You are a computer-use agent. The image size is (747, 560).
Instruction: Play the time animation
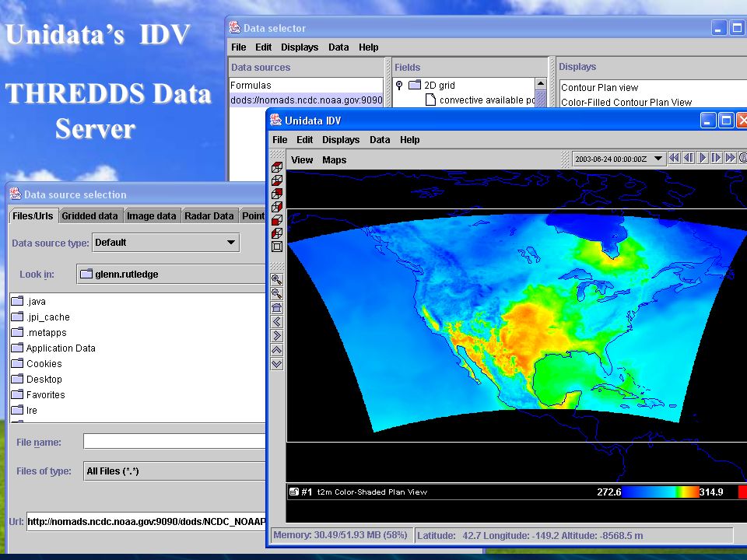click(702, 158)
